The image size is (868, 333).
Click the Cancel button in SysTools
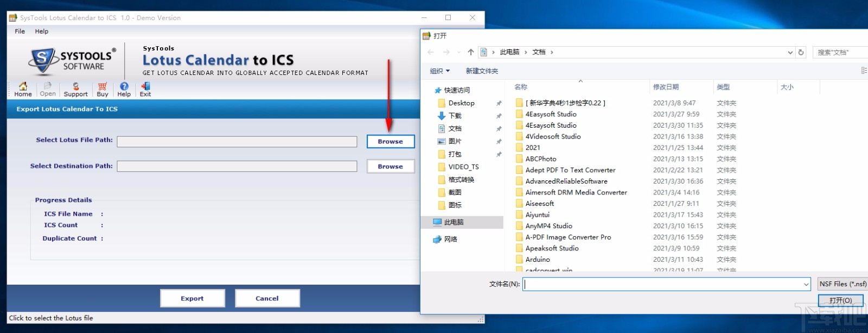pyautogui.click(x=267, y=298)
